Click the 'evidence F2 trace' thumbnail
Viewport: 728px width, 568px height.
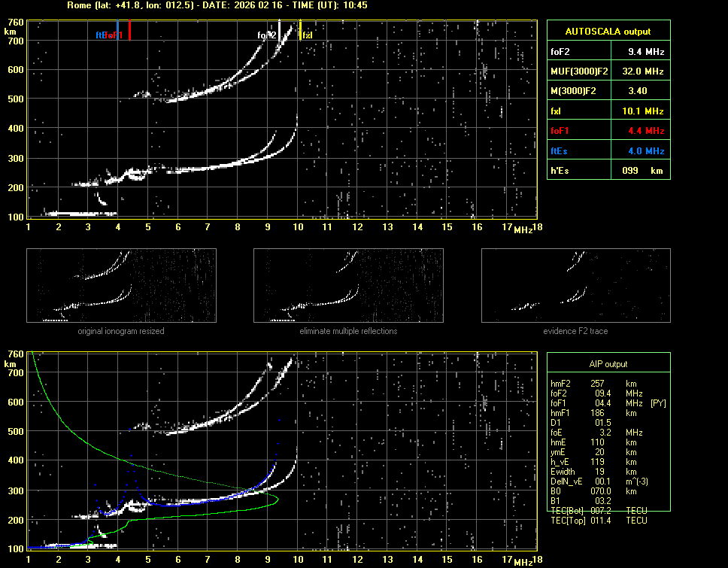coord(576,286)
